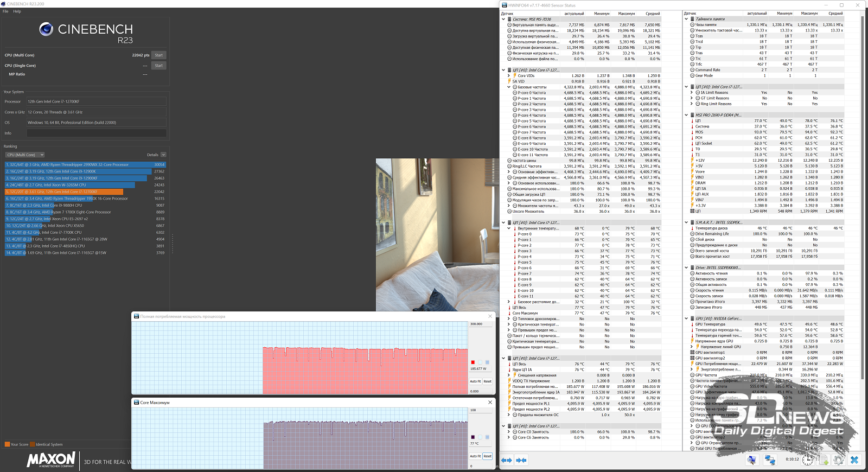Click the MAXON logo in Cinebench
868x472 pixels.
(x=51, y=460)
